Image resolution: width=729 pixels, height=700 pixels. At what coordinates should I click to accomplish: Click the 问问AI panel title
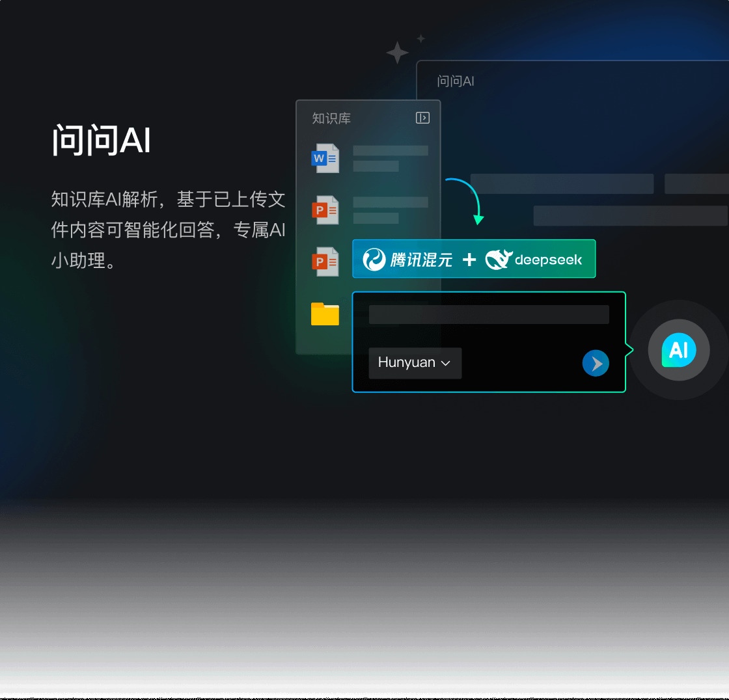pos(455,81)
